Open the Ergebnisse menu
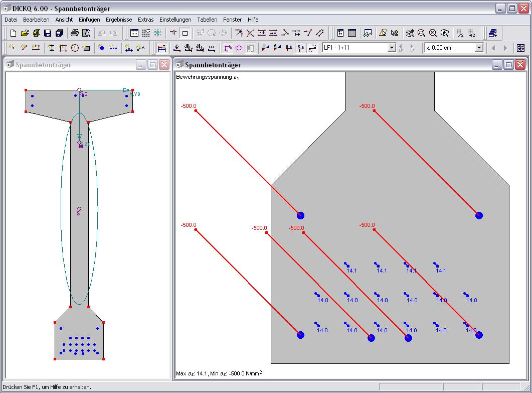This screenshot has width=532, height=393. coord(119,20)
